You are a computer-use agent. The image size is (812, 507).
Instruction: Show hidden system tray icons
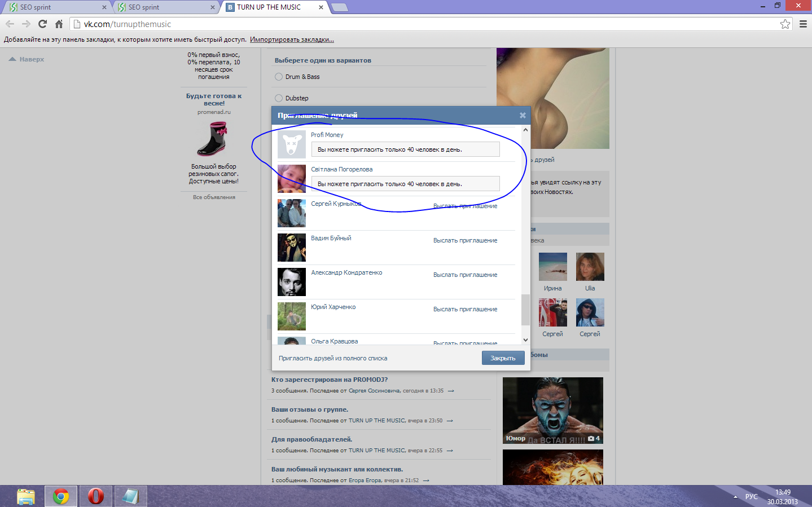pyautogui.click(x=735, y=497)
